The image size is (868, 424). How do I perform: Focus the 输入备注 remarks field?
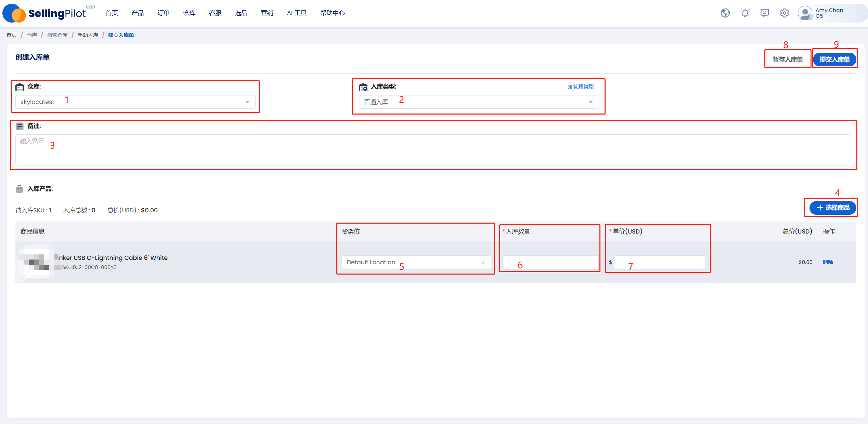[433, 150]
